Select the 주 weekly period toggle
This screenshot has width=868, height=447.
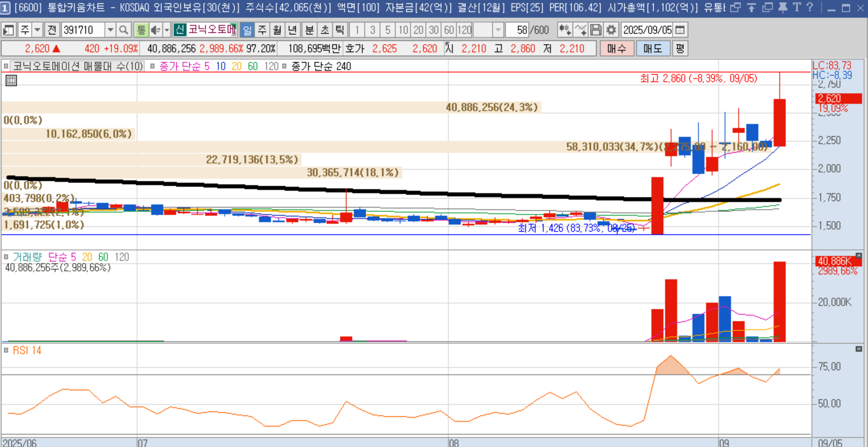pyautogui.click(x=262, y=30)
